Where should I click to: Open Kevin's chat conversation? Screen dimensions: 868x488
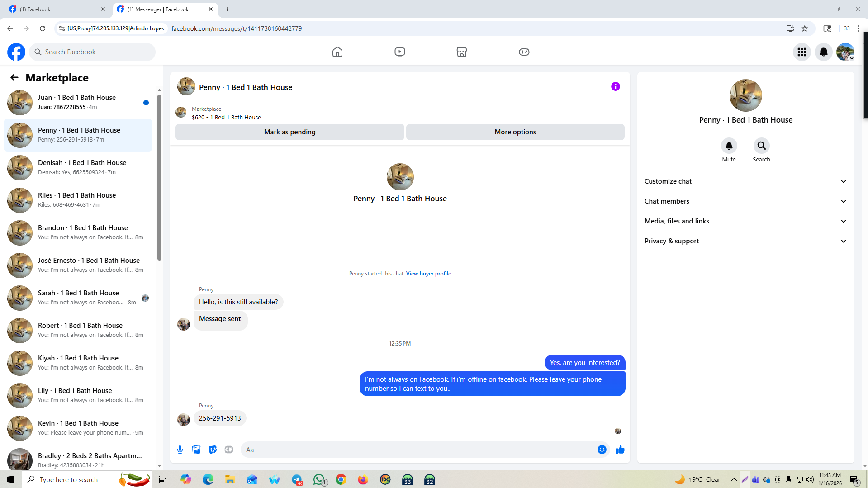click(x=78, y=428)
